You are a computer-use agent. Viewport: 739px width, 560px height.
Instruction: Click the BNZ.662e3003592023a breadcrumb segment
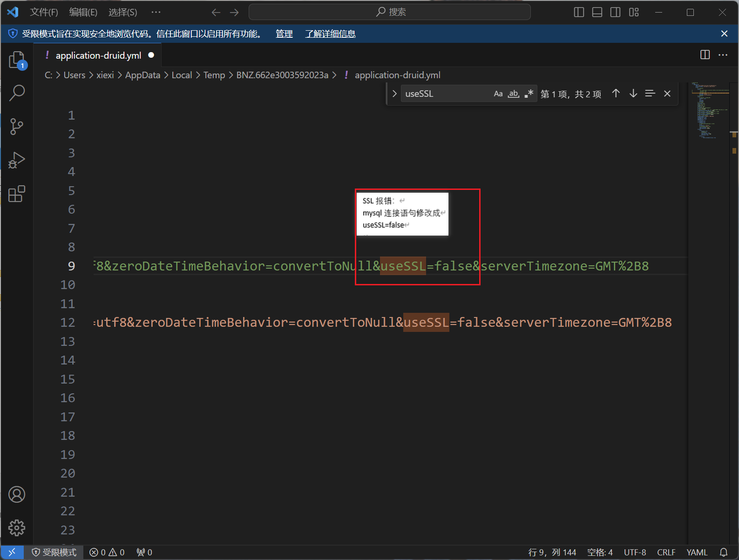coord(282,75)
